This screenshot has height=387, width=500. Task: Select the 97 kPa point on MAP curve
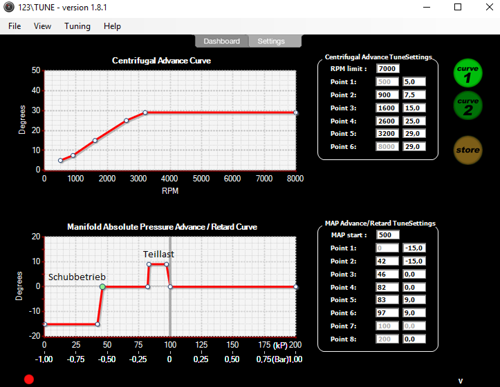166,264
